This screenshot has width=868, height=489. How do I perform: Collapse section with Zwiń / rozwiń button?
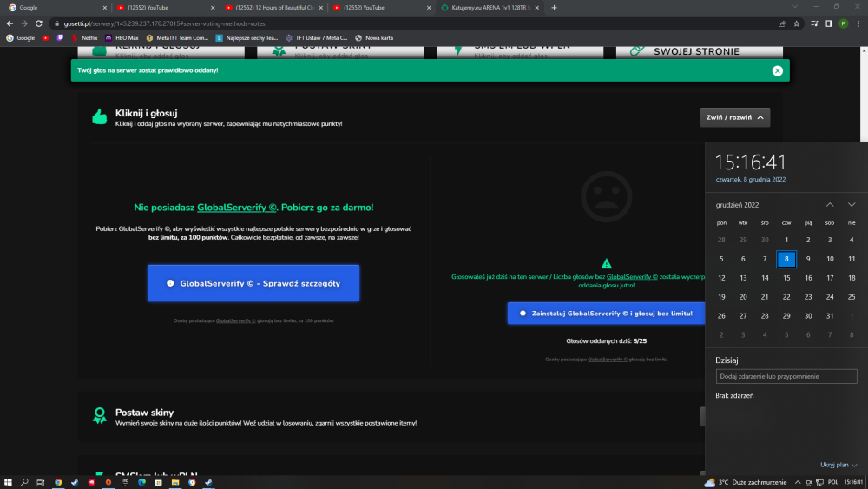[734, 117]
